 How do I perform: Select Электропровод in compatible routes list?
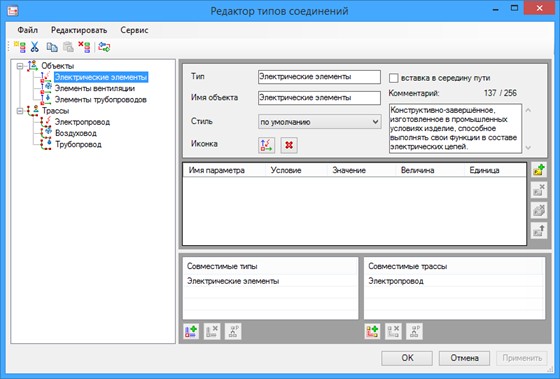(x=454, y=281)
